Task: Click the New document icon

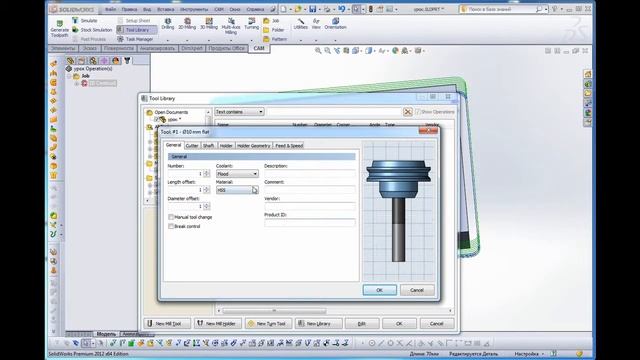Action: 284,9
